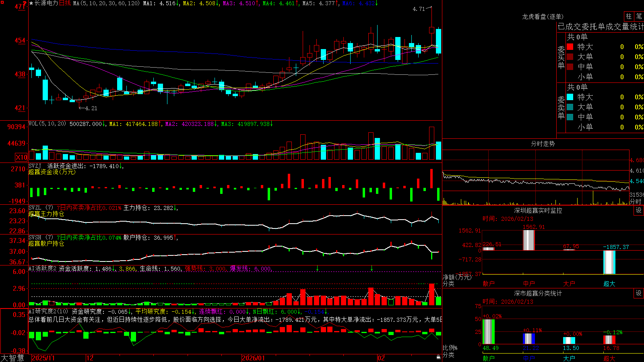Click the 超赢资金流(万元) label

click(52, 172)
